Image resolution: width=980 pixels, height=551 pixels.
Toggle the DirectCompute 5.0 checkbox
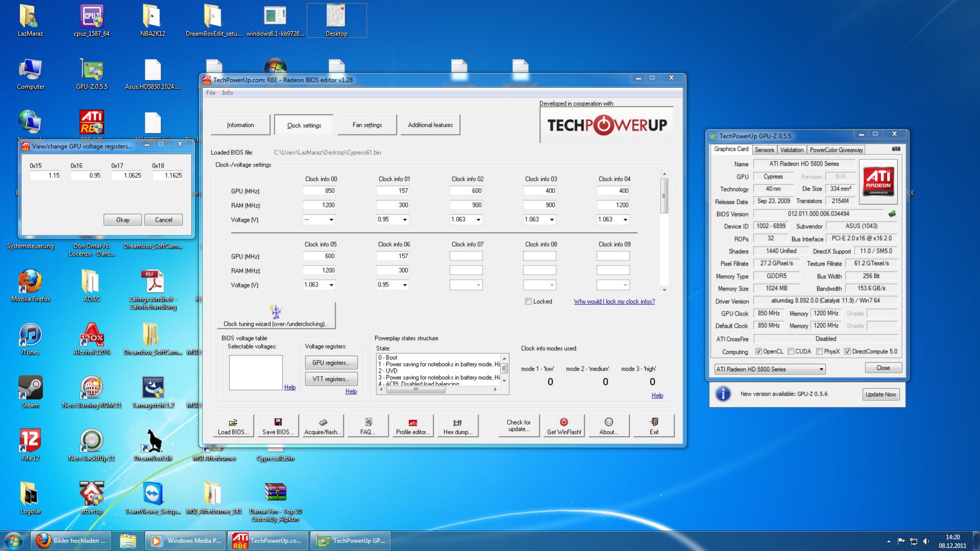(x=847, y=351)
